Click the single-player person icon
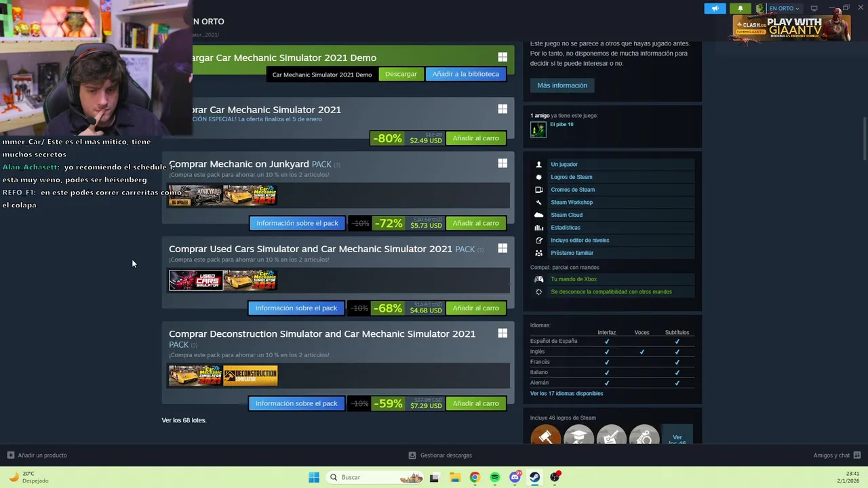 pyautogui.click(x=539, y=164)
